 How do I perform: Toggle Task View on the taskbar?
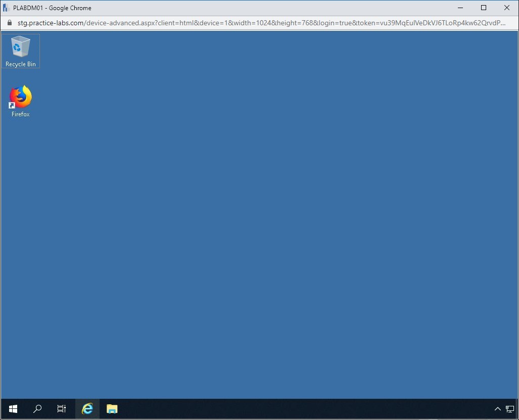click(62, 409)
